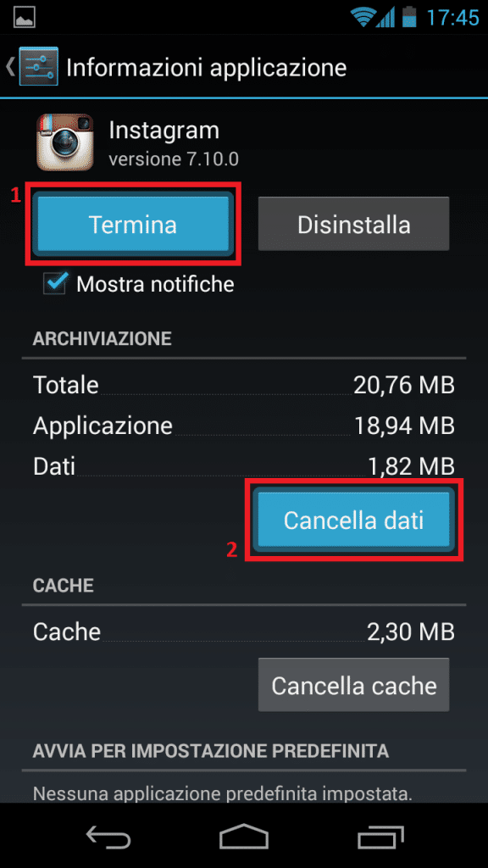
Task: Tap the Totale storage row
Action: pyautogui.click(x=244, y=384)
